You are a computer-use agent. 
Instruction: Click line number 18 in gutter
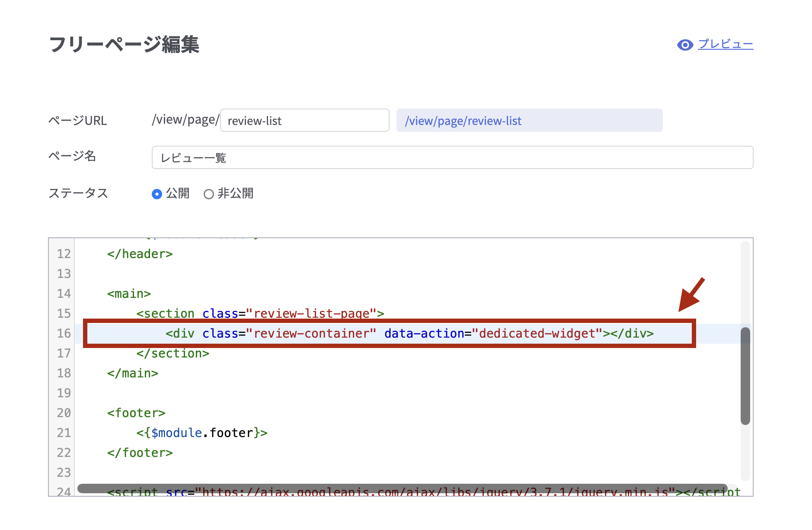[x=64, y=374]
